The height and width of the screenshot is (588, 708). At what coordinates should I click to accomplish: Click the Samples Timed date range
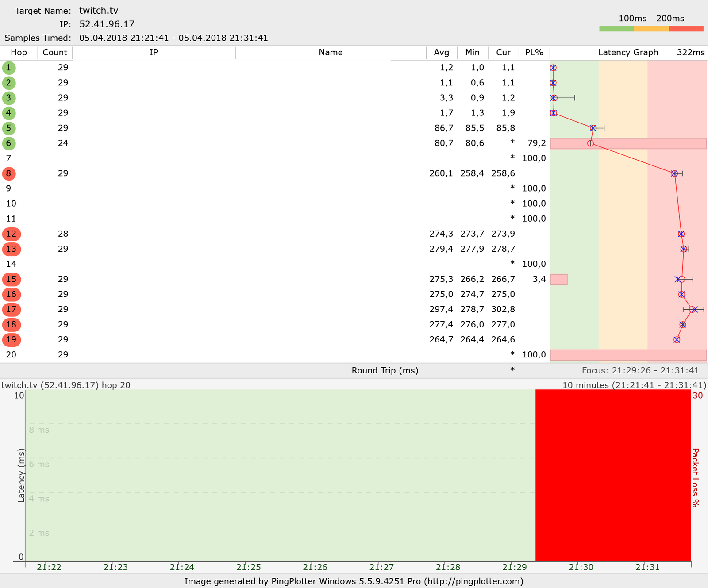pyautogui.click(x=174, y=38)
